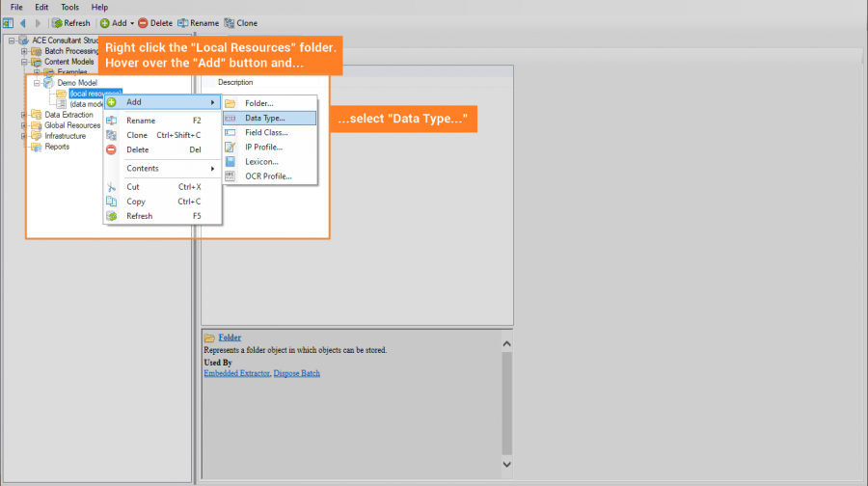Choose Delete in the context menu
The height and width of the screenshot is (486, 868).
click(163, 150)
